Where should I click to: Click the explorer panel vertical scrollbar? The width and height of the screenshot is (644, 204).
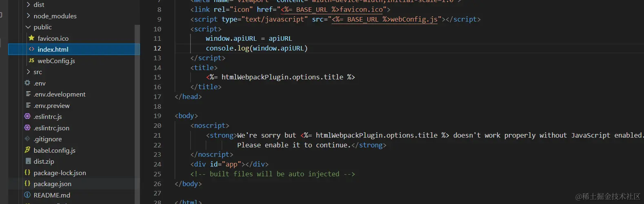(137, 114)
